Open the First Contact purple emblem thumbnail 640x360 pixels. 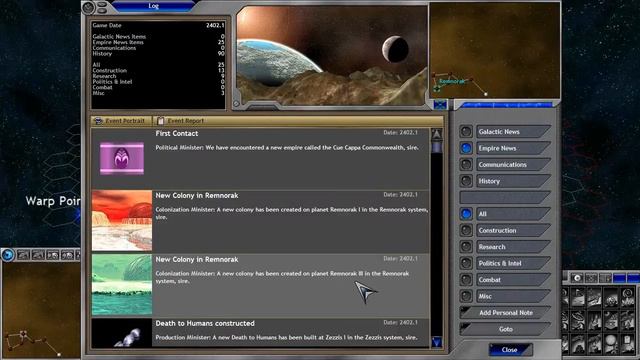click(x=122, y=158)
